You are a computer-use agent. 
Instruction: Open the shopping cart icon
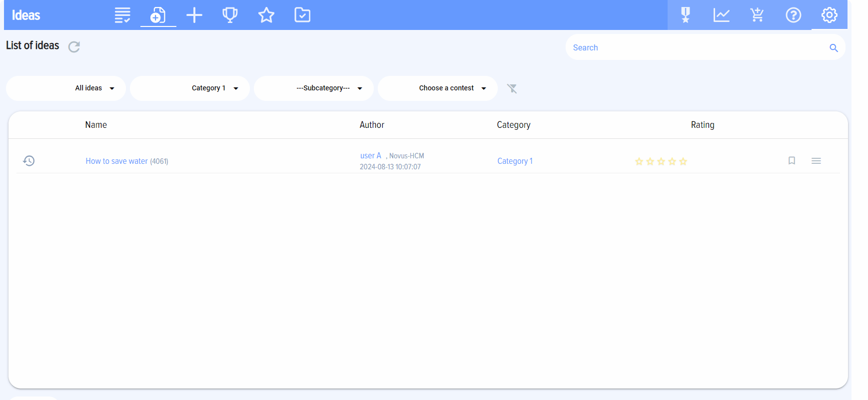pos(757,15)
